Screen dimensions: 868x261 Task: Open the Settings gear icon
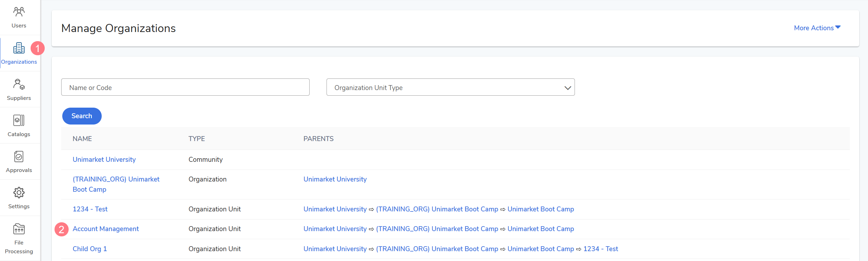click(x=19, y=193)
